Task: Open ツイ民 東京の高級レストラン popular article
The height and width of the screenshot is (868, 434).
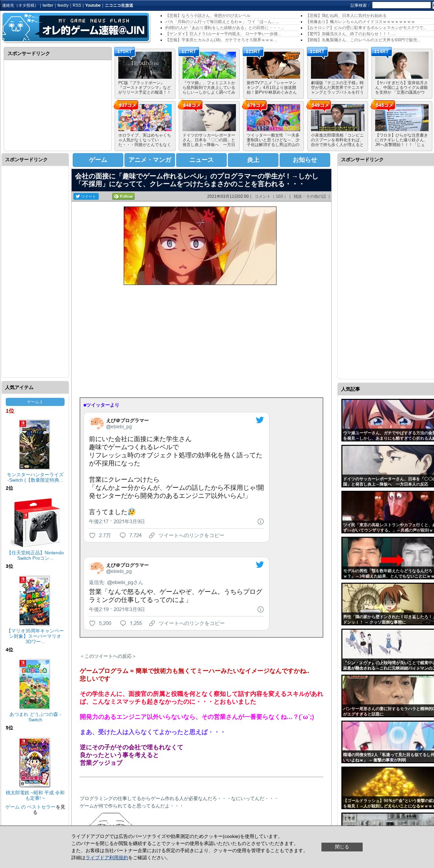Action: point(388,512)
